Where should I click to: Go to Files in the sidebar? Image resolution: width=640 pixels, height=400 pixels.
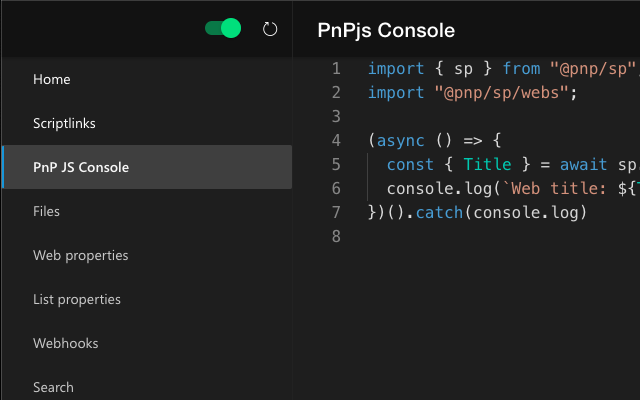(x=46, y=211)
